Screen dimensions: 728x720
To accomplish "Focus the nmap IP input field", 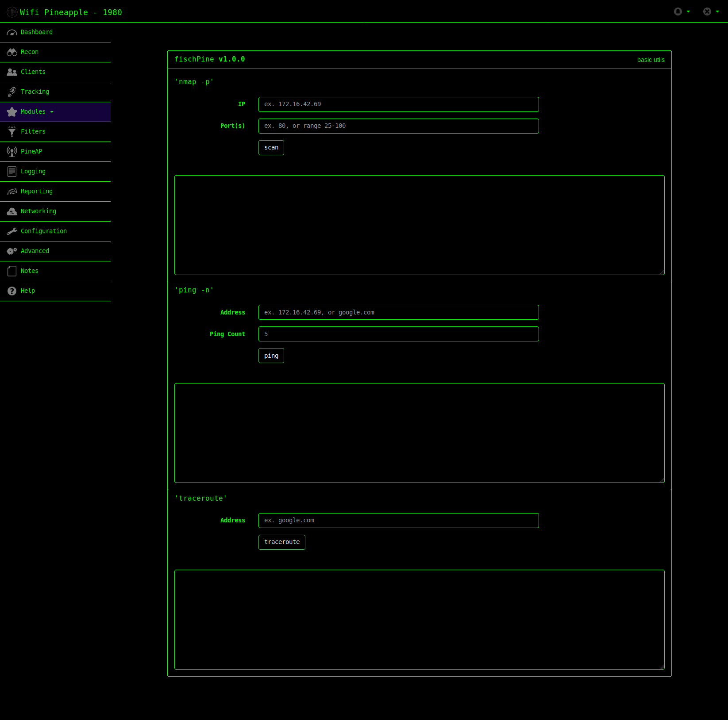I will coord(399,104).
